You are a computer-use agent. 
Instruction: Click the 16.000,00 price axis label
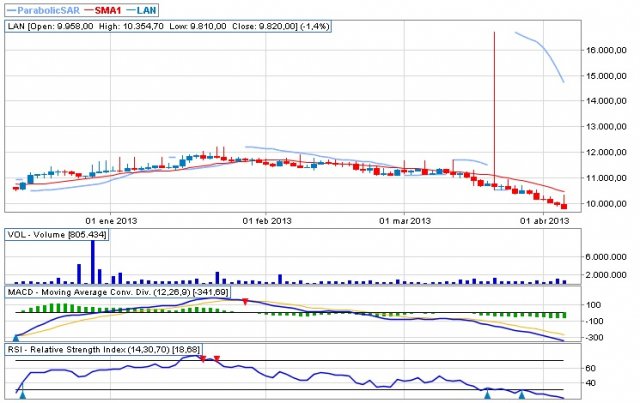tap(606, 50)
